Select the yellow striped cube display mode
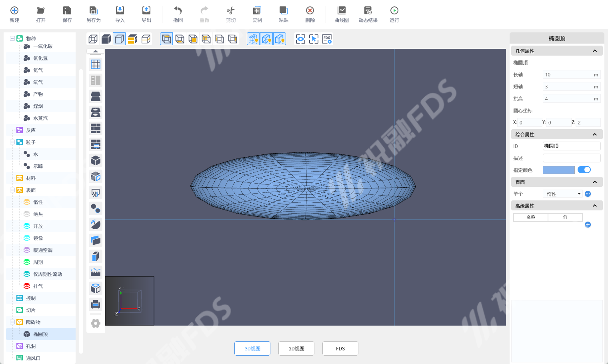The image size is (608, 364). 132,39
